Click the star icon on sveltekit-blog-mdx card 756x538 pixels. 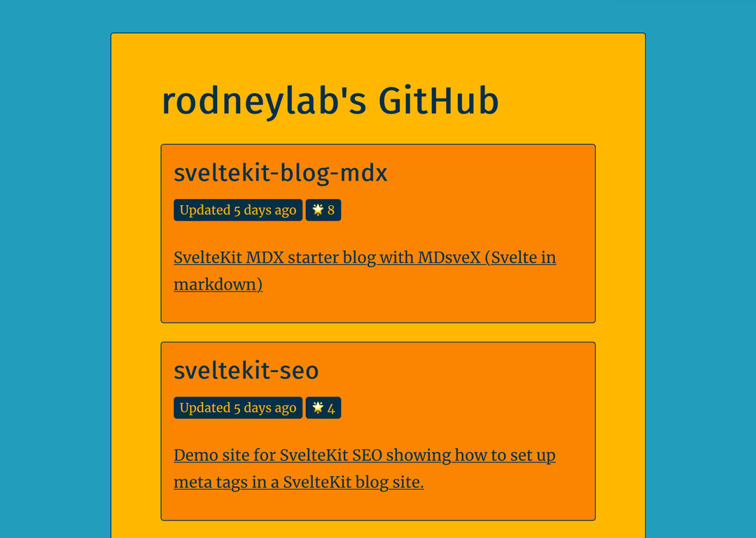tap(317, 210)
